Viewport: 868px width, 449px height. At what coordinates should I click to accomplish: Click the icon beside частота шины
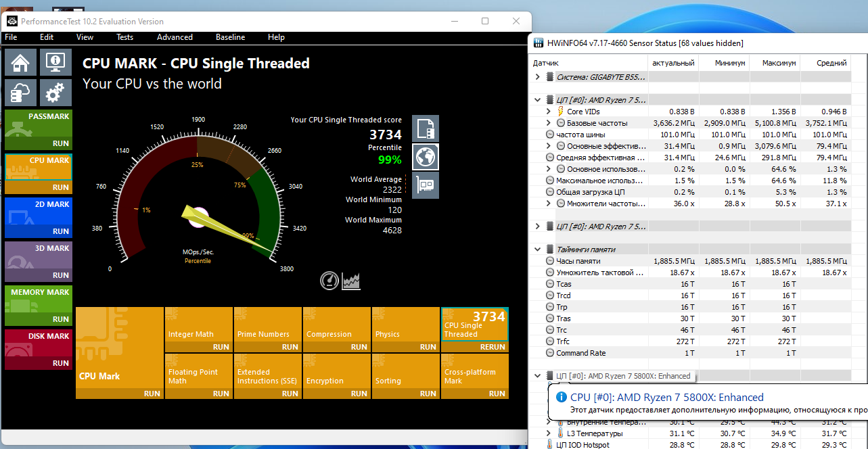pyautogui.click(x=550, y=134)
